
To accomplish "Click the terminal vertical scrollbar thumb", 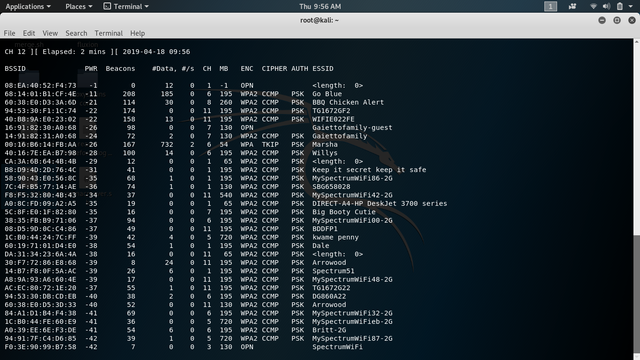I will click(x=636, y=294).
